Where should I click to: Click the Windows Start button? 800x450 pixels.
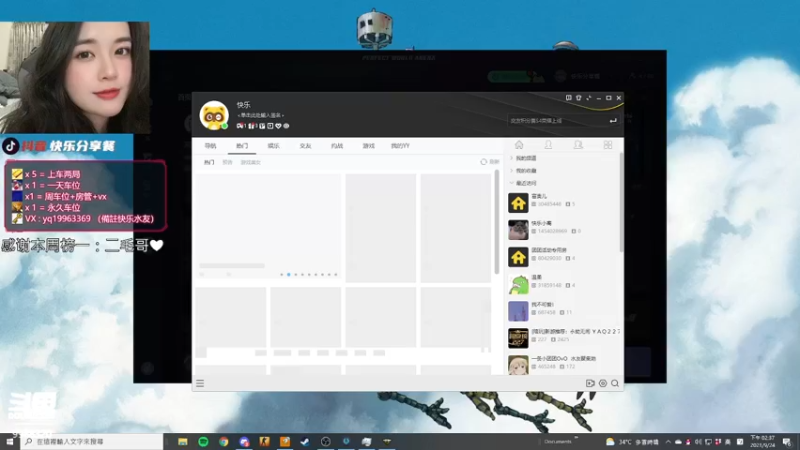pyautogui.click(x=10, y=441)
